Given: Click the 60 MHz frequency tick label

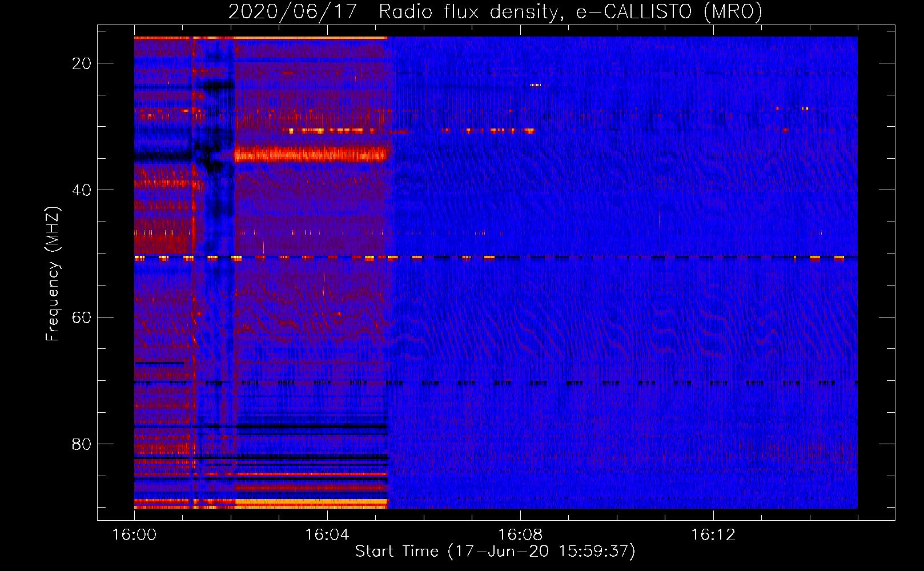Looking at the screenshot, I should coord(82,317).
